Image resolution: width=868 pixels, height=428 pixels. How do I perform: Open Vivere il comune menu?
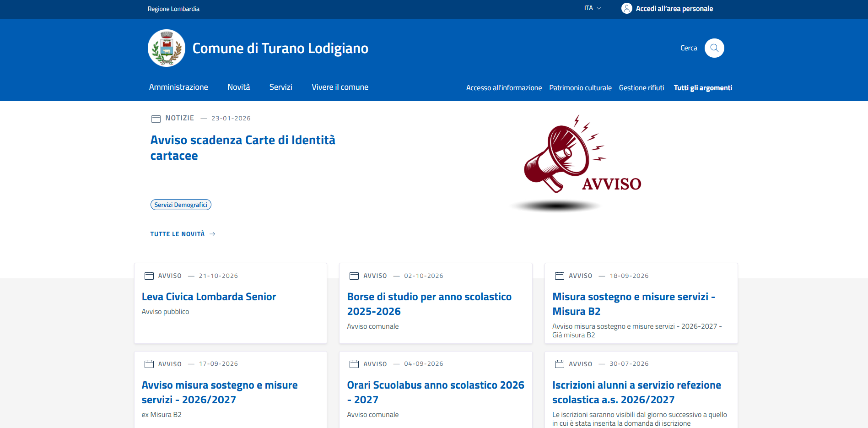340,87
